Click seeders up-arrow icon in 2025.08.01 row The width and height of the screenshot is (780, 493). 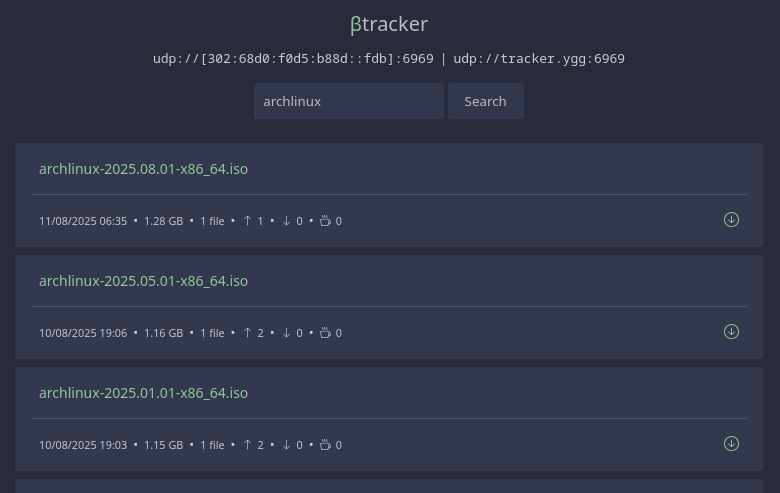point(247,220)
